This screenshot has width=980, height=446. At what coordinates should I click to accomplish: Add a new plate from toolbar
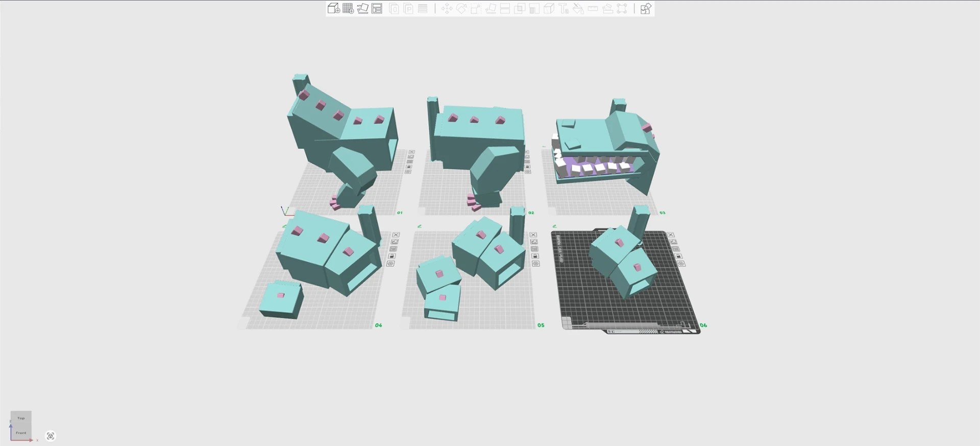(348, 8)
